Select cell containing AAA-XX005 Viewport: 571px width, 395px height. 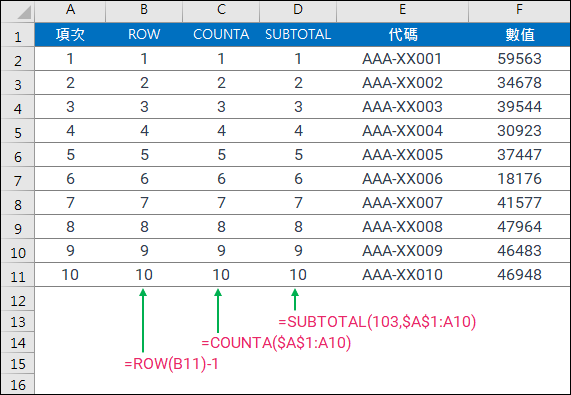[x=402, y=155]
